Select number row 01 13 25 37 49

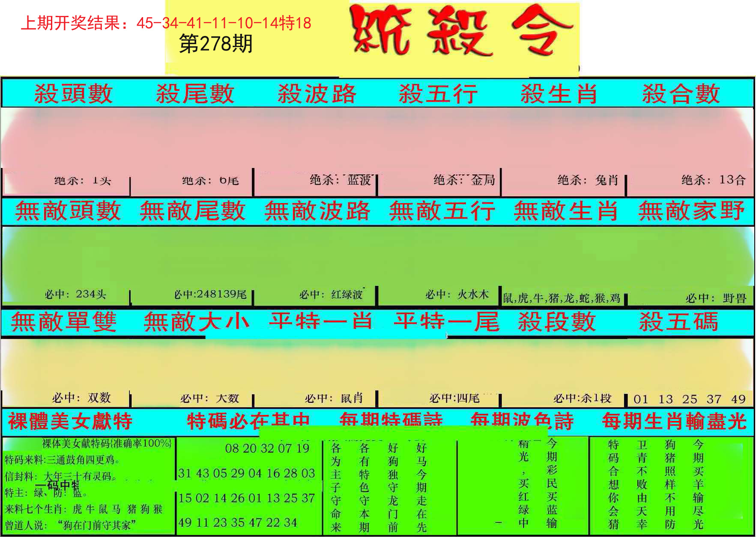[690, 399]
